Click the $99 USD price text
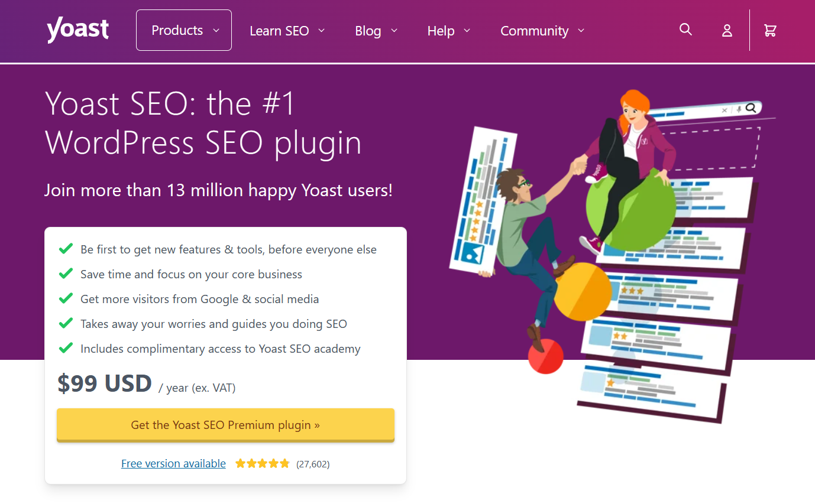The height and width of the screenshot is (504, 815). (105, 384)
